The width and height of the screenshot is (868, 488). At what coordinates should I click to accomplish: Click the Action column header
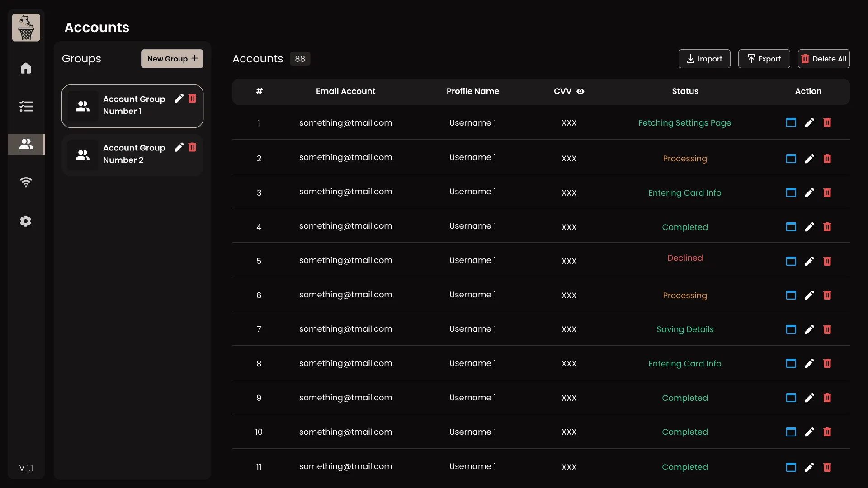(808, 91)
